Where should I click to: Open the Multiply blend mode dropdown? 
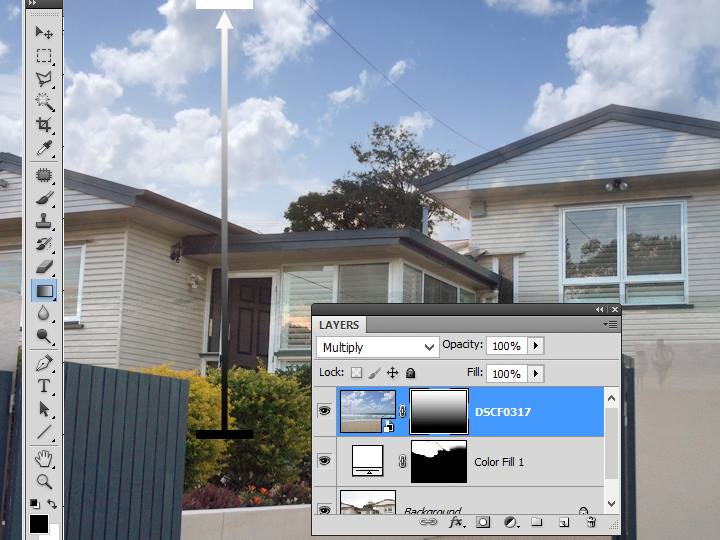click(x=378, y=347)
